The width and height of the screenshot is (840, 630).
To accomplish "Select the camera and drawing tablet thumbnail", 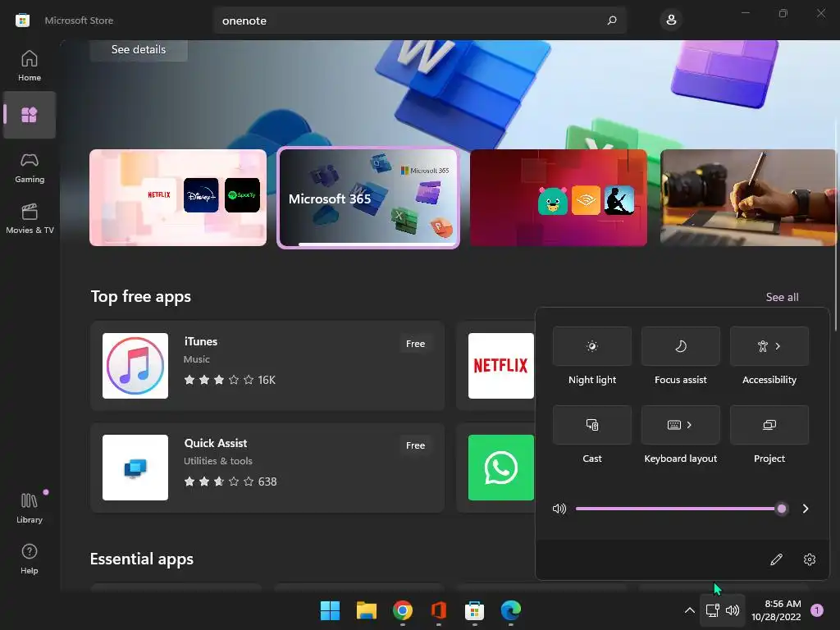I will coord(748,198).
